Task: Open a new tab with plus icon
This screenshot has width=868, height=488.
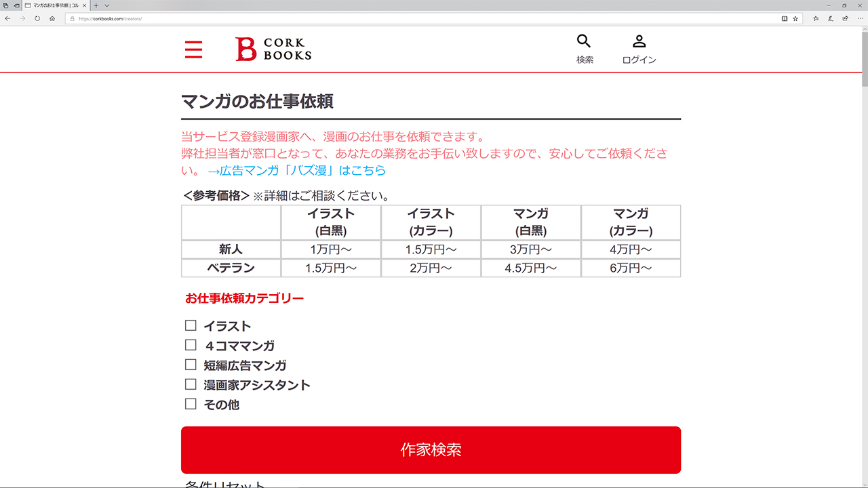Action: 96,5
